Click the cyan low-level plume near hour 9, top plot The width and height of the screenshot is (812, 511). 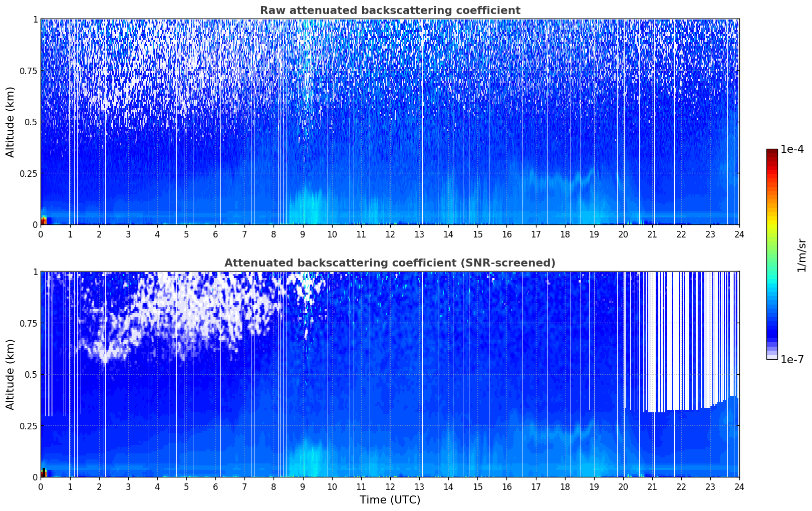(x=308, y=206)
